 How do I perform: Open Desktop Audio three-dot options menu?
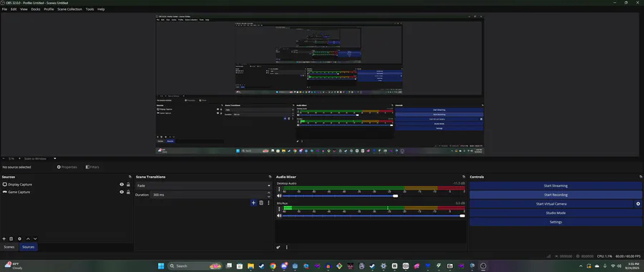click(x=279, y=190)
